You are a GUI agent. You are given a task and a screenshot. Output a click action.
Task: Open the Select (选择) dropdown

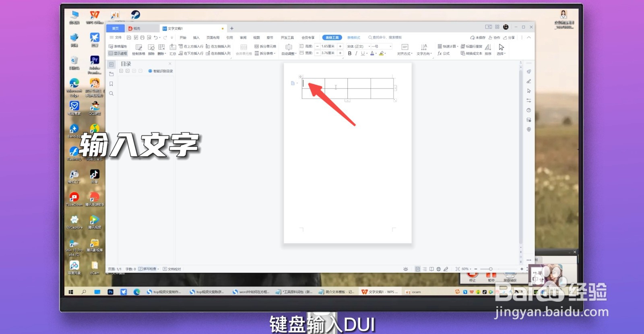[x=501, y=50]
